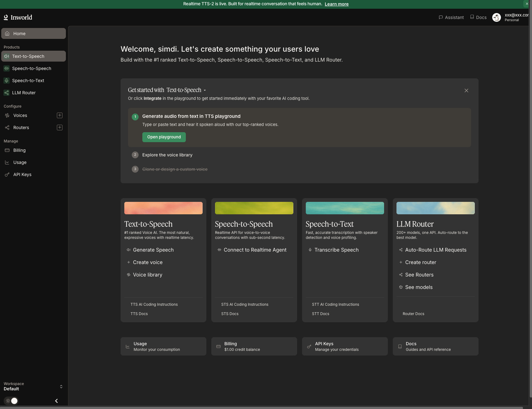
Task: Add a new voice with plus icon
Action: 60,115
